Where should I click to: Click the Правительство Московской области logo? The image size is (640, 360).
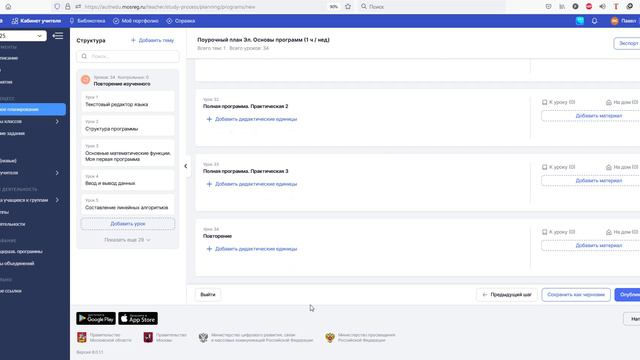pyautogui.click(x=82, y=337)
